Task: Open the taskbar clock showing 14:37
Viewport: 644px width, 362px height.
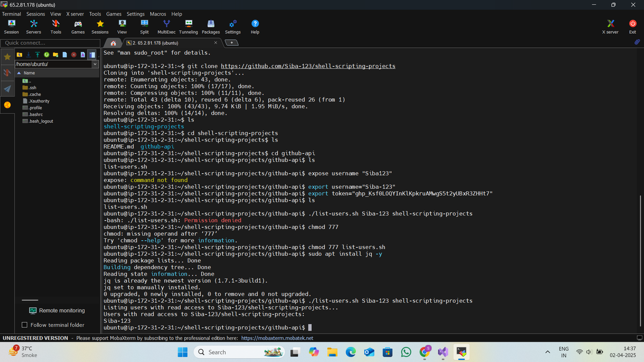Action: 623,352
